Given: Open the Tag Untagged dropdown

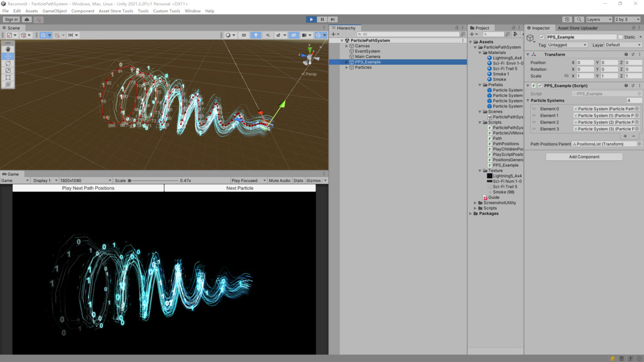Looking at the screenshot, I should click(567, 45).
